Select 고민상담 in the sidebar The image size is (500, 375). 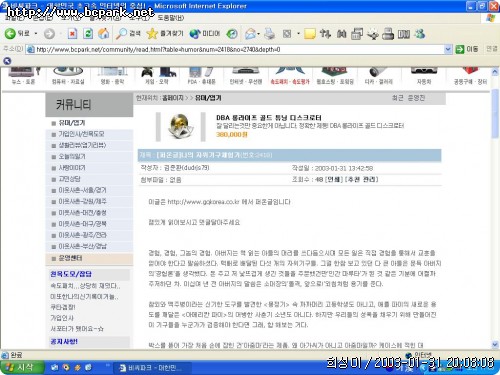(x=69, y=179)
